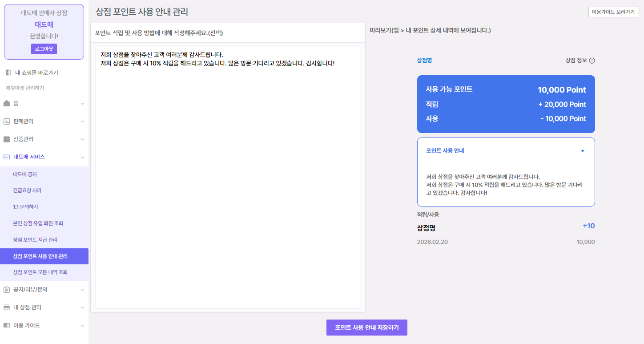Collapse the 대도매 서비스 section chevron
This screenshot has height=344, width=644.
[82, 157]
